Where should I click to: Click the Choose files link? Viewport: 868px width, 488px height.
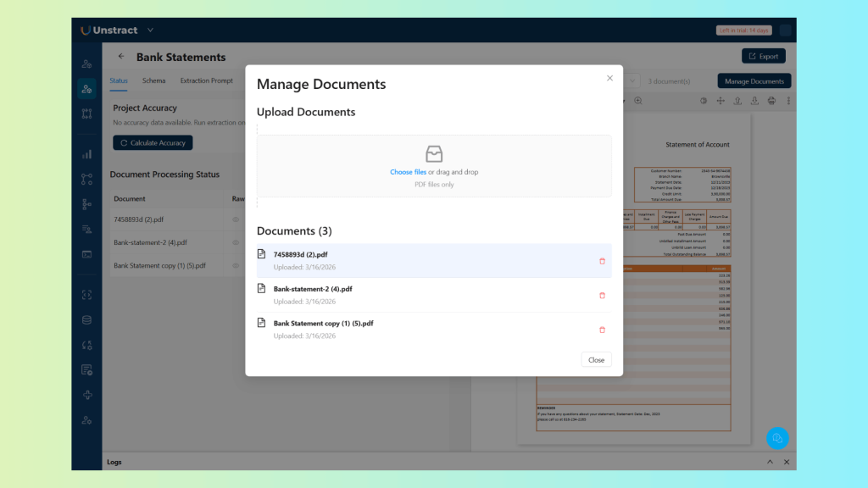point(408,172)
